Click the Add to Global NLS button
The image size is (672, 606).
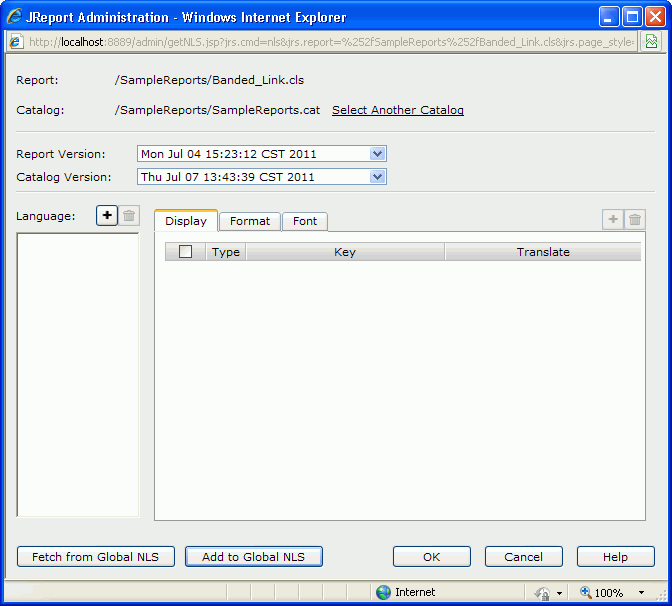click(x=254, y=557)
